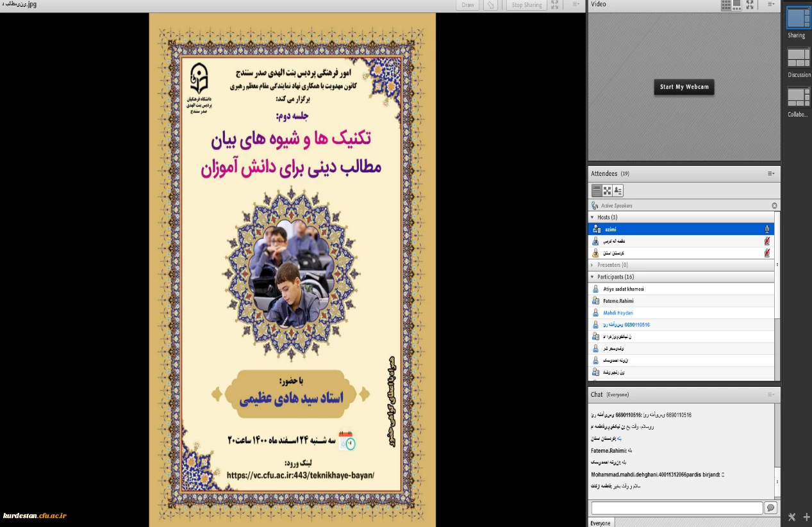Viewport: 812px width, 527px height.
Task: Collapse the Hosts group
Action: click(x=592, y=218)
